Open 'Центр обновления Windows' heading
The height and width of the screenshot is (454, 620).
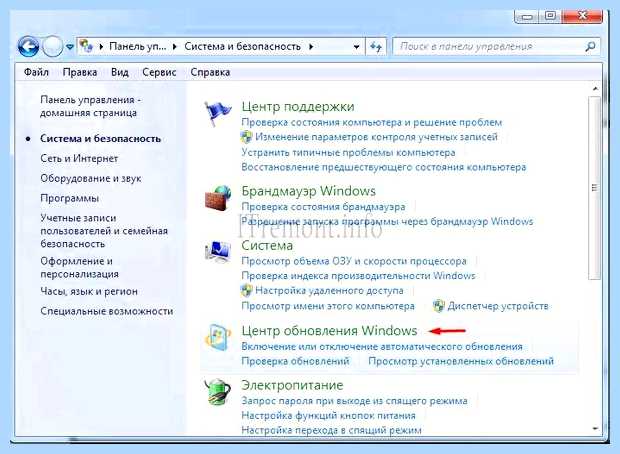[329, 331]
